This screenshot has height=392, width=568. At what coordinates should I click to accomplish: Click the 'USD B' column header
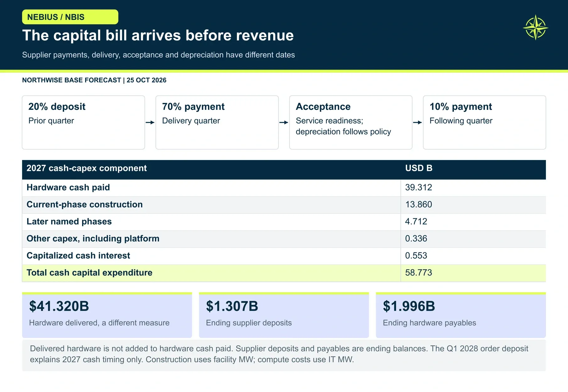419,168
